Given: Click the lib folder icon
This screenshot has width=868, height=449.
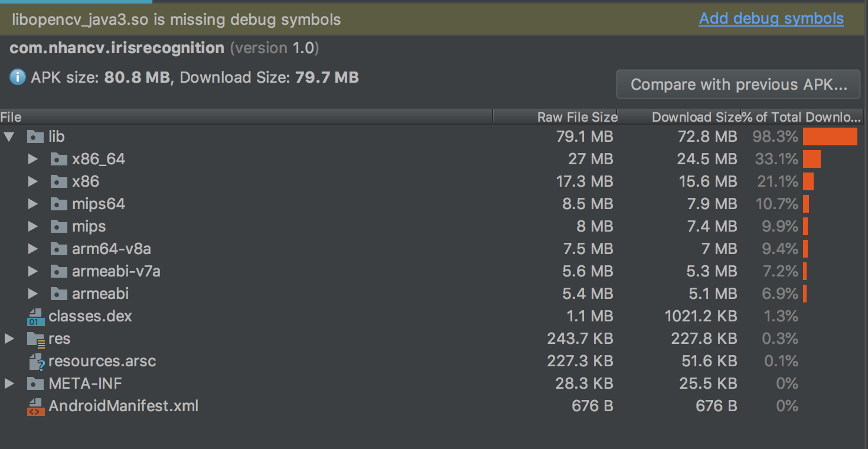Looking at the screenshot, I should pyautogui.click(x=35, y=137).
